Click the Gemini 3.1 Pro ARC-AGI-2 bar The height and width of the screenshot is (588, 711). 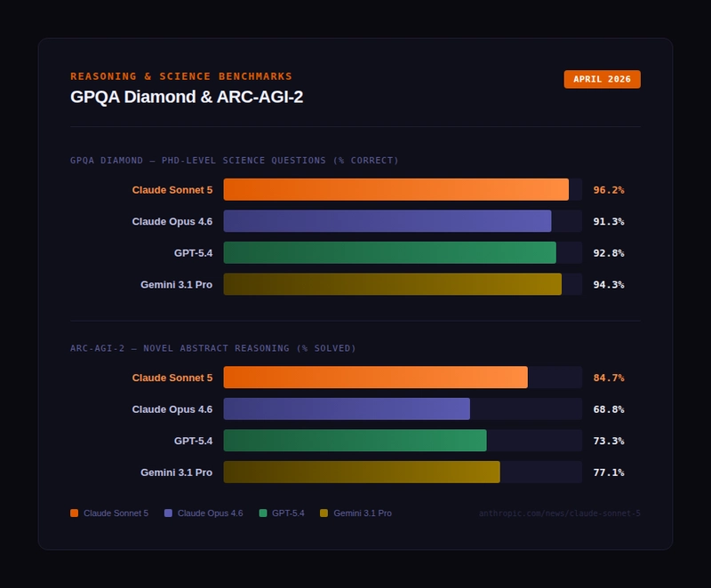[x=362, y=473]
